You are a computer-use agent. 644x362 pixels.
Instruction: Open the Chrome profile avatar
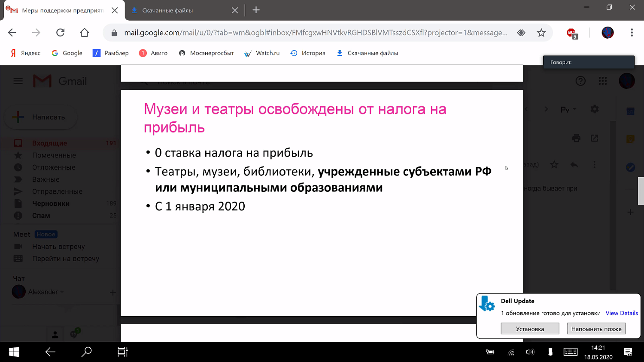click(608, 33)
